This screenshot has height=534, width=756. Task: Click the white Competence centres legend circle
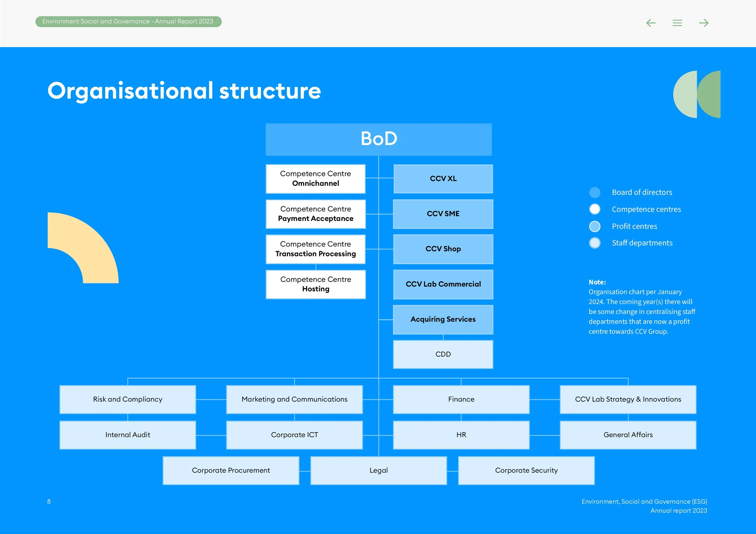pos(595,209)
